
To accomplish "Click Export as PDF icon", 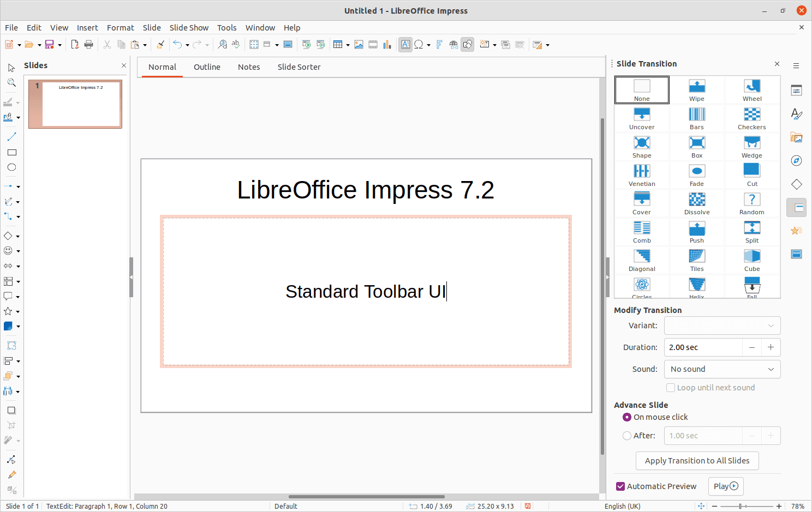I will [75, 45].
